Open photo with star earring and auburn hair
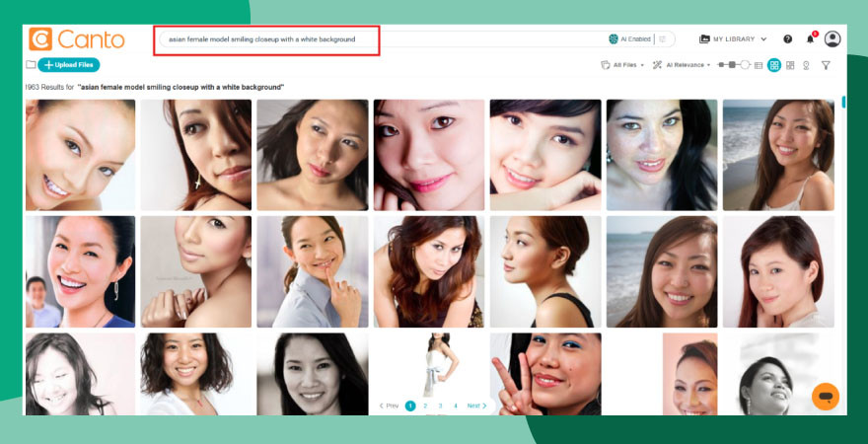The width and height of the screenshot is (868, 444). click(196, 155)
